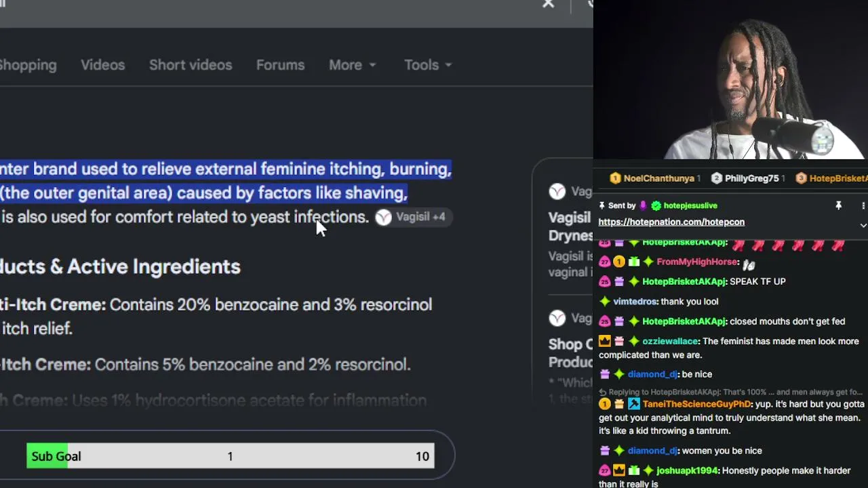Screen dimensions: 868x488
Task: Click the streamer webcam feed
Action: pos(730,80)
